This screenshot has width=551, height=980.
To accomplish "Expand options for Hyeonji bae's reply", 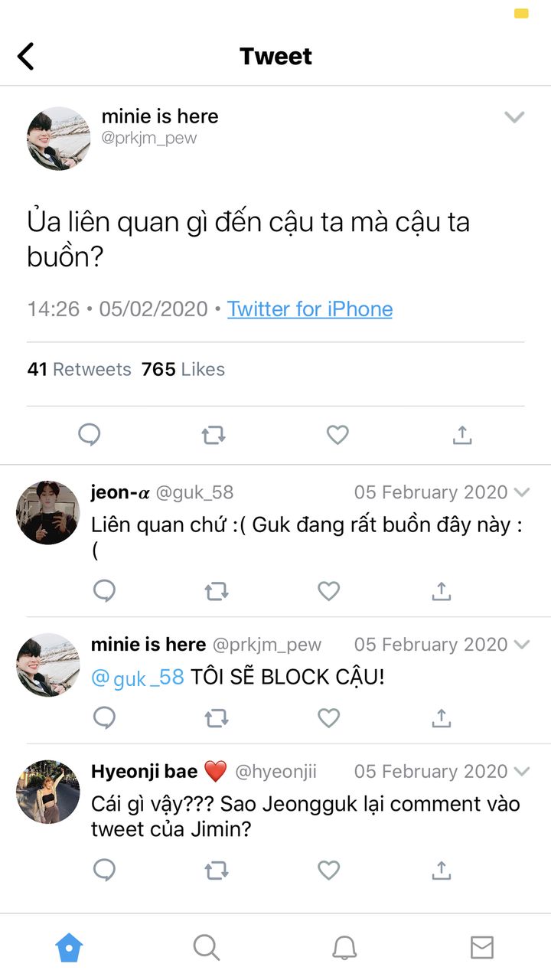I will pyautogui.click(x=522, y=771).
